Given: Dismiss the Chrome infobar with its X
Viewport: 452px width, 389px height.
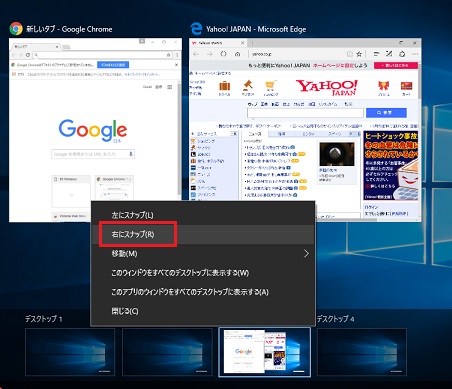Looking at the screenshot, I should [x=176, y=65].
